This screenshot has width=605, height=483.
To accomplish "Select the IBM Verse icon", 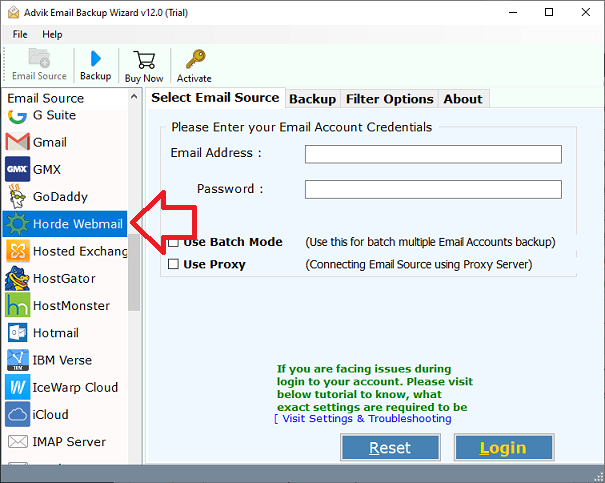I will click(17, 360).
